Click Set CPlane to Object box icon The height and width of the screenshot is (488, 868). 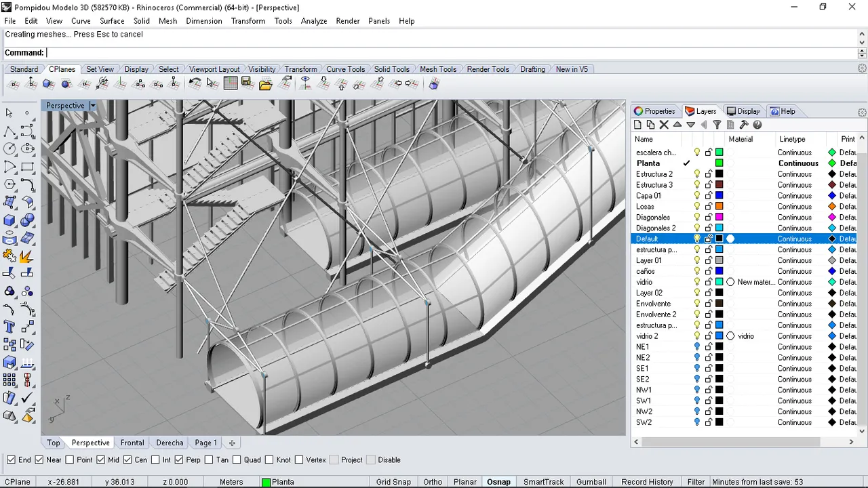(x=49, y=83)
